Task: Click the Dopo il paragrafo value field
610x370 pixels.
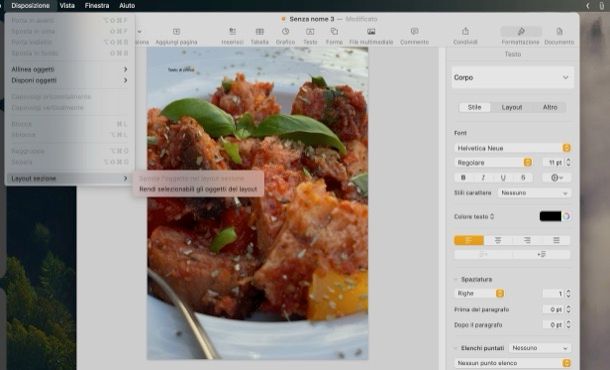Action: pos(553,324)
